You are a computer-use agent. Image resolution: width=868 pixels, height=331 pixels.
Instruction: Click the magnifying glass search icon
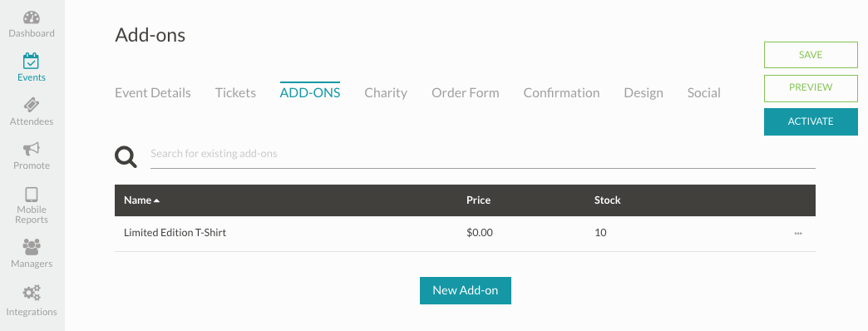[126, 156]
